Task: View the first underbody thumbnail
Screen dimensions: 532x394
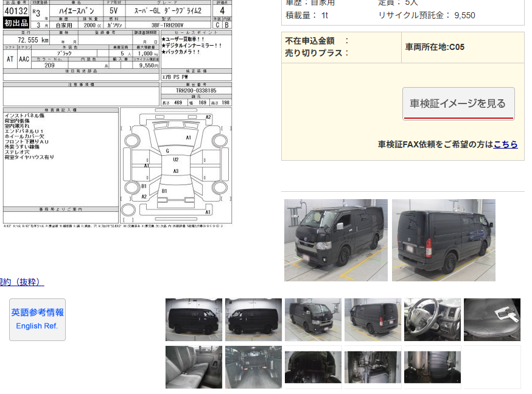Action: point(313,367)
